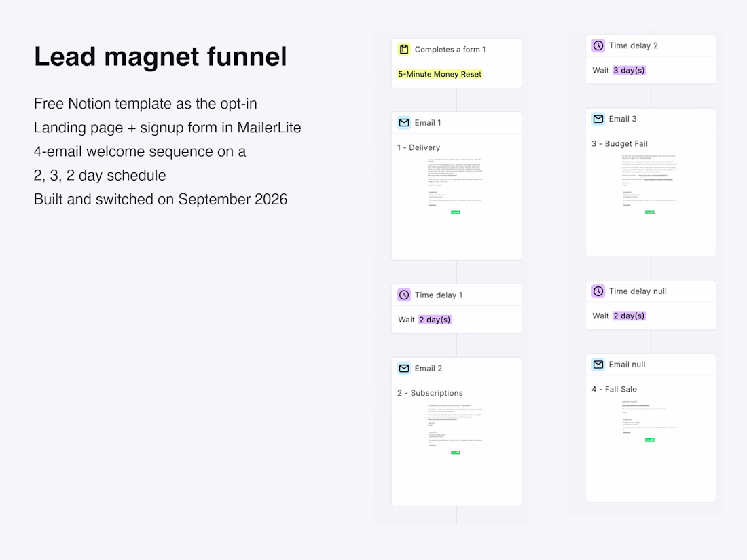Click the clock icon on Time delay null
This screenshot has height=560, width=747.
(598, 291)
